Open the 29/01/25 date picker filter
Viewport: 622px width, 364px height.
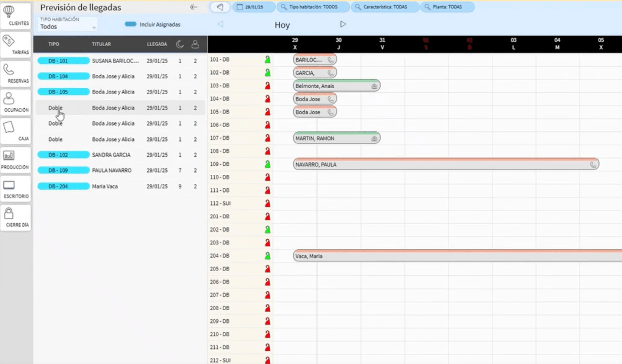point(254,7)
